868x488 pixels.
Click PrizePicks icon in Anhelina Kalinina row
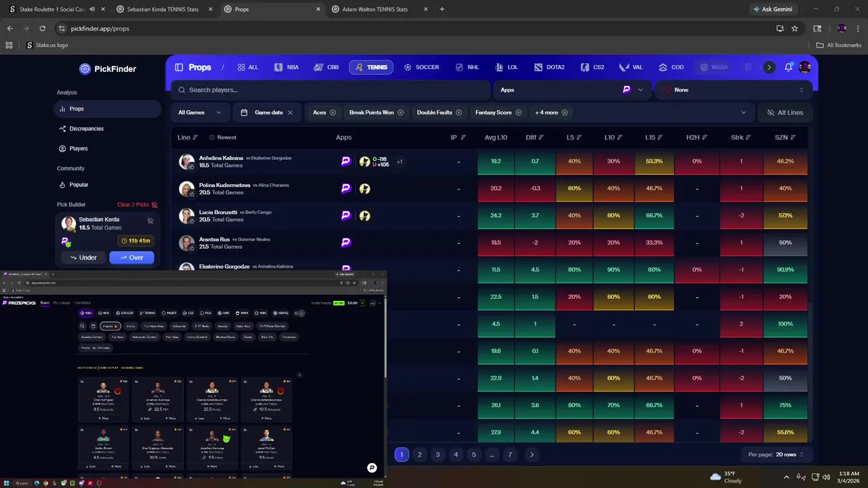tap(346, 161)
